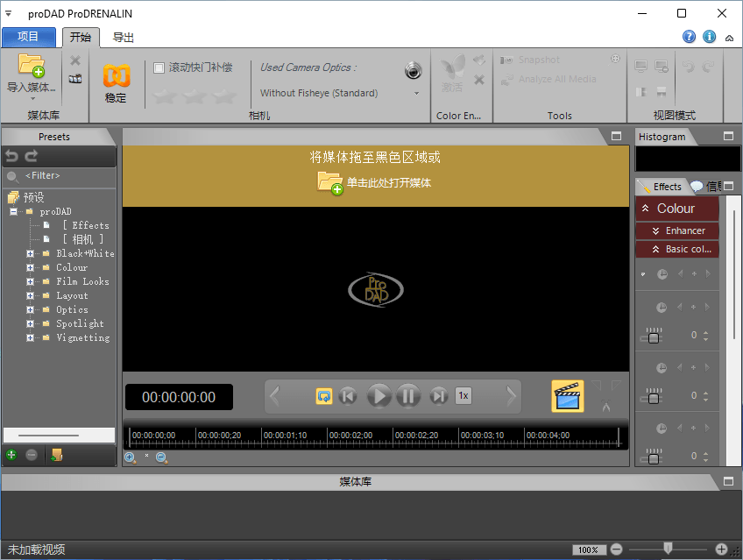Collapse the Colour effects section
The height and width of the screenshot is (560, 743).
coord(645,209)
